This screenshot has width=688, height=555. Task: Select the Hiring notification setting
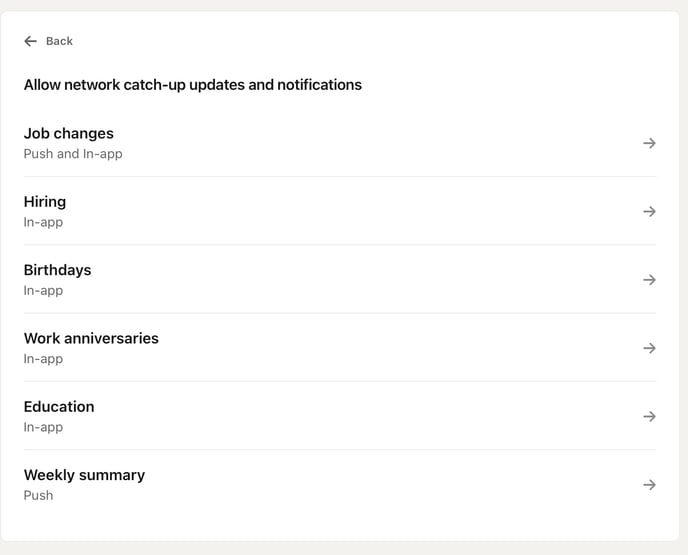point(45,201)
